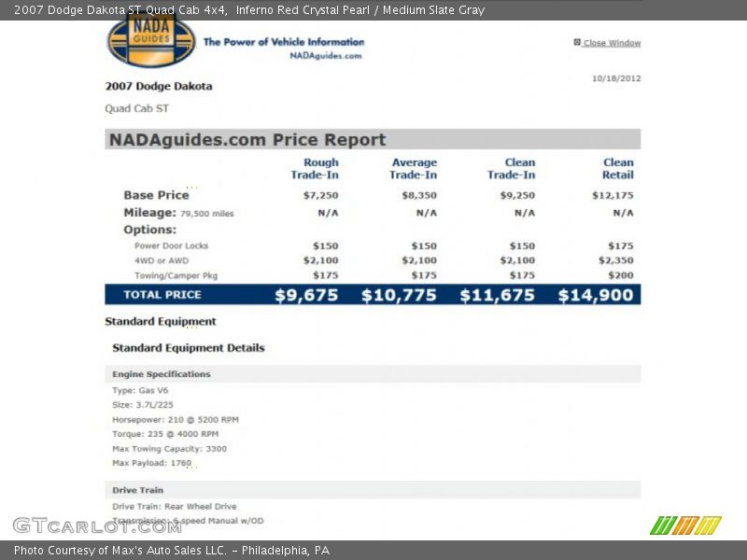Choose the Clean Trade-In column header

(512, 169)
